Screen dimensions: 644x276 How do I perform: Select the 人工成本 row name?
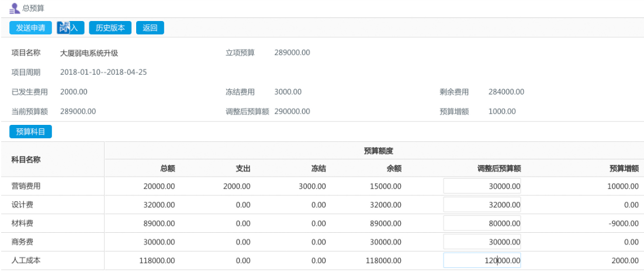[26, 260]
